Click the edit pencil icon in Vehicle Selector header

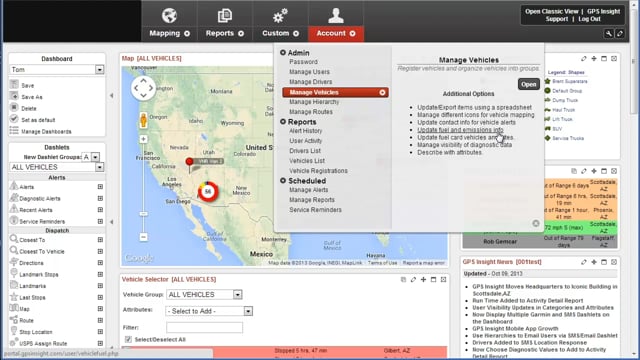pos(413,280)
